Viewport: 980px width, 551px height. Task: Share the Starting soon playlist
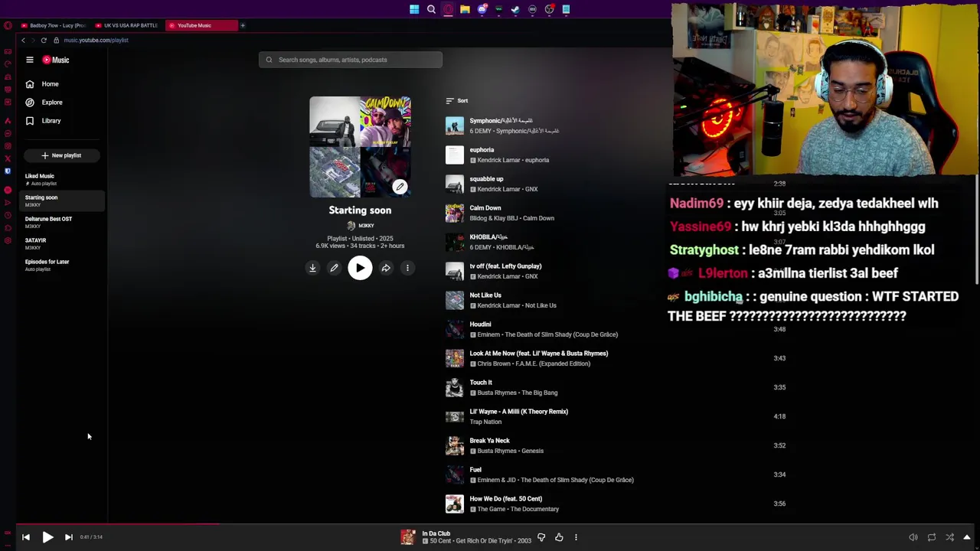tap(386, 268)
